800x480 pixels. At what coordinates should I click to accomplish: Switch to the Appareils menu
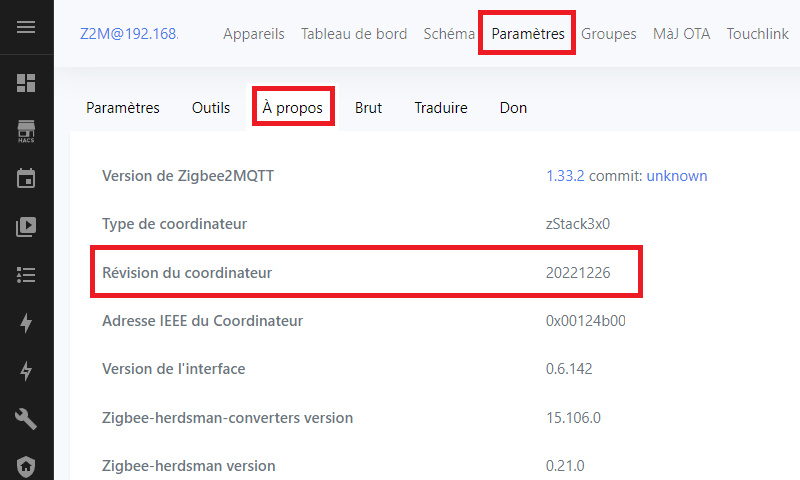253,34
